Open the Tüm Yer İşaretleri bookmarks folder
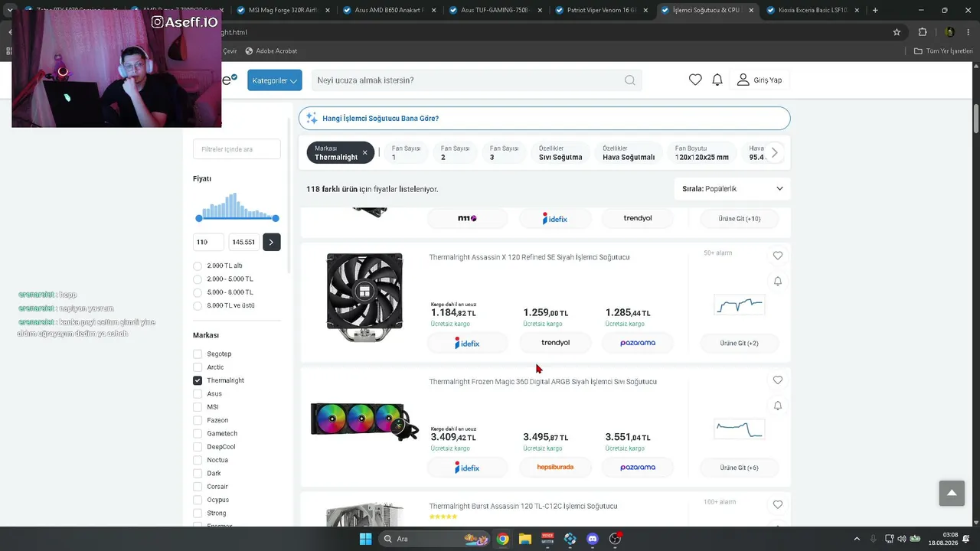The image size is (980, 551). (943, 51)
